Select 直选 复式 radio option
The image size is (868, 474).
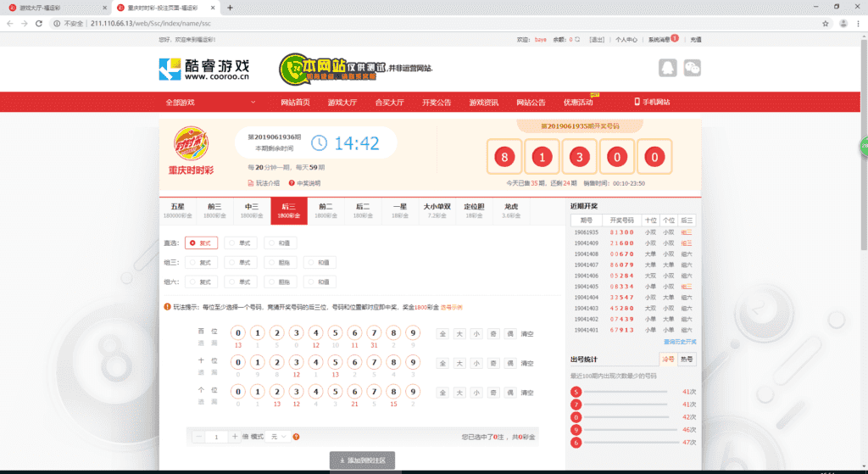point(201,243)
